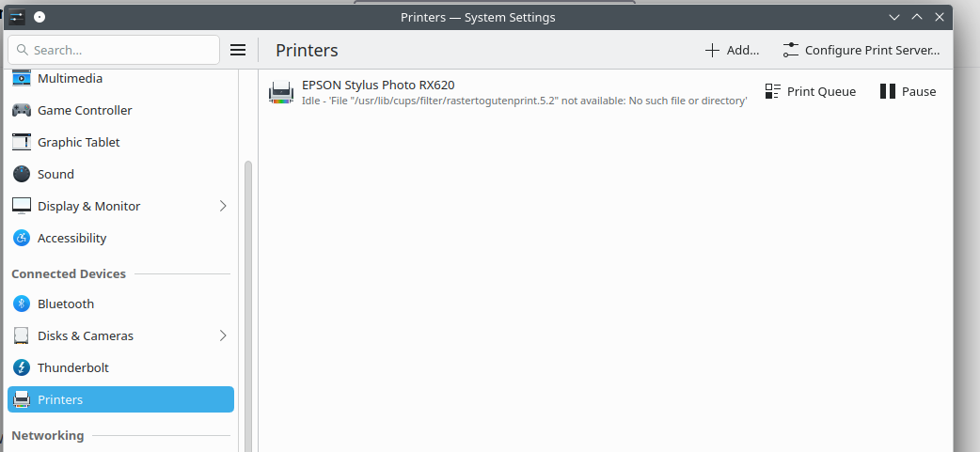The height and width of the screenshot is (452, 980).
Task: Open the Print Queue
Action: (811, 92)
